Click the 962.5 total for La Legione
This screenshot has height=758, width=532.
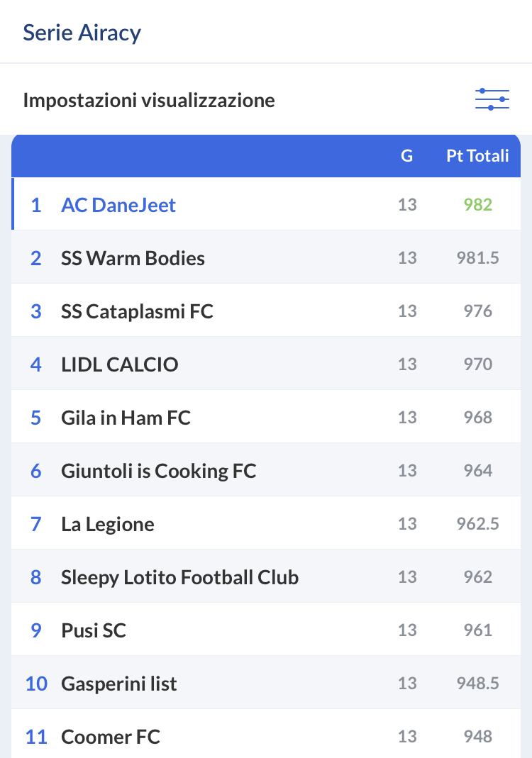point(477,524)
